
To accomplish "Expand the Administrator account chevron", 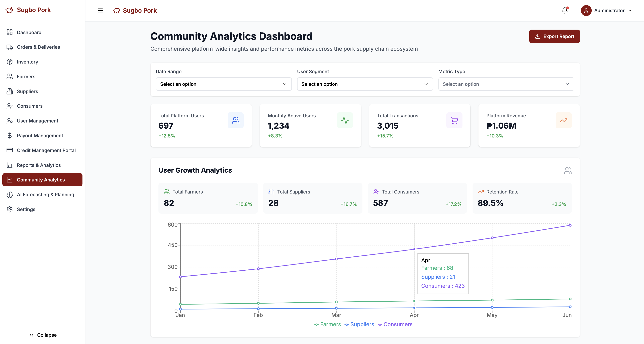I will point(630,10).
